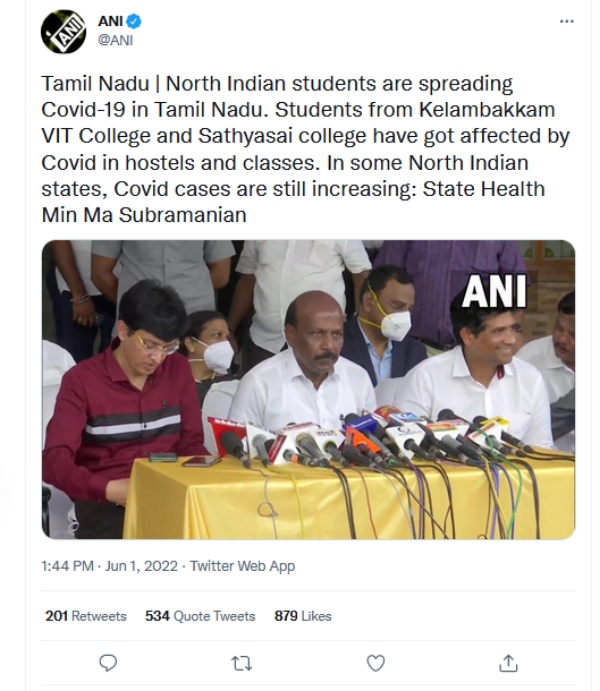
Task: Open the ANI profile avatar
Action: point(63,31)
